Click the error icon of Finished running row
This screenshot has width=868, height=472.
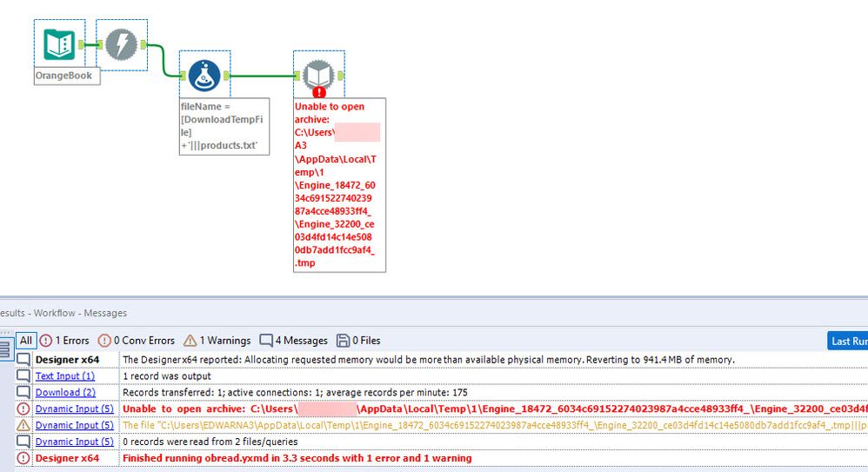[23, 458]
